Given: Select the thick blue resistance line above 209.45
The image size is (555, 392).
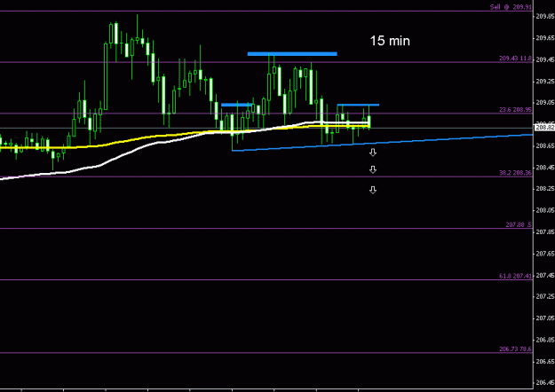Looking at the screenshot, I should [x=292, y=54].
